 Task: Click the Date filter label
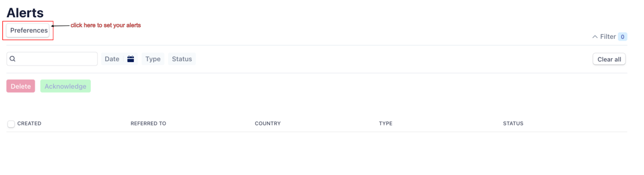point(112,59)
